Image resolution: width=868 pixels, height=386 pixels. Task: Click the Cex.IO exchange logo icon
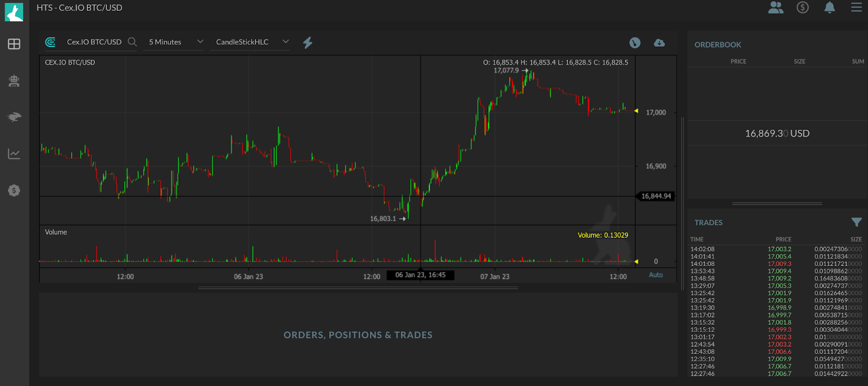click(50, 42)
